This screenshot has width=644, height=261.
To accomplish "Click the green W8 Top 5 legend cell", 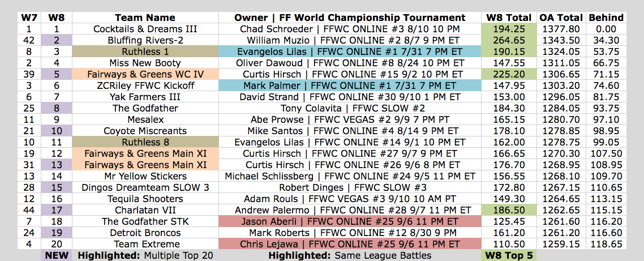I will [508, 255].
